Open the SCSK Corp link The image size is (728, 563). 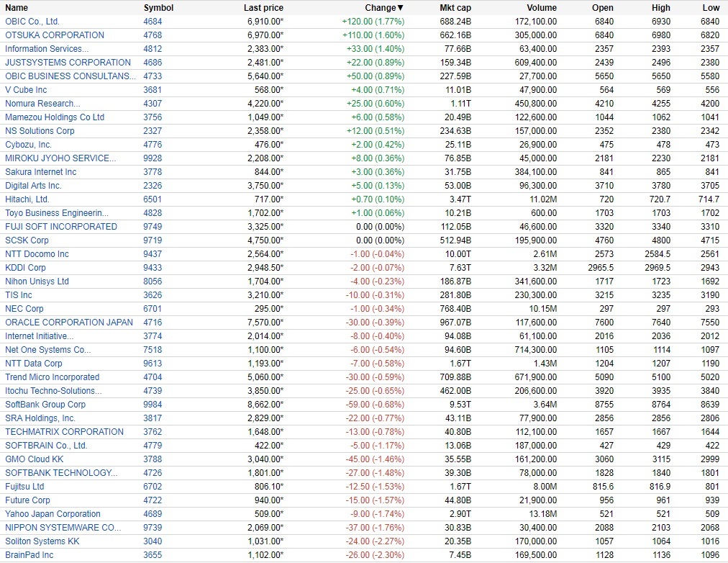click(27, 240)
